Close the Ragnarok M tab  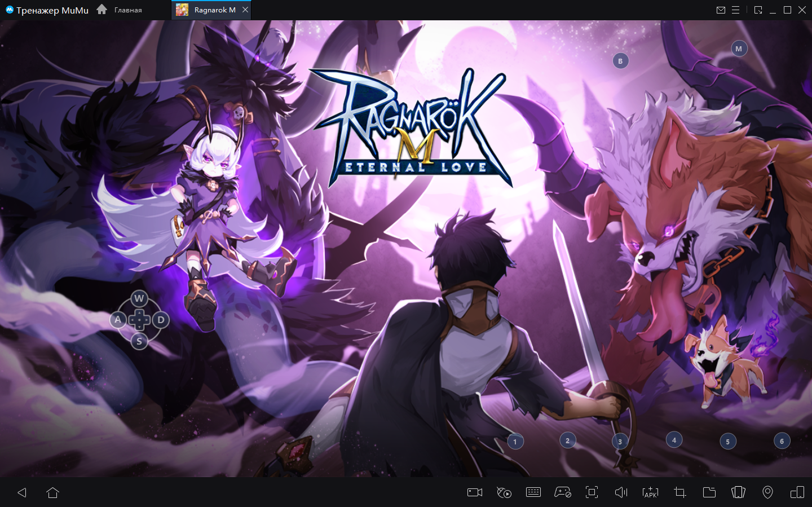(245, 10)
